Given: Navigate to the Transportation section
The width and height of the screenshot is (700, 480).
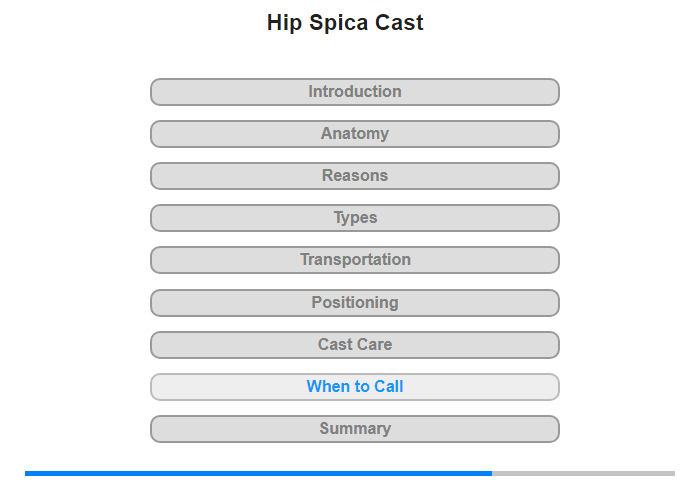Looking at the screenshot, I should (x=355, y=260).
